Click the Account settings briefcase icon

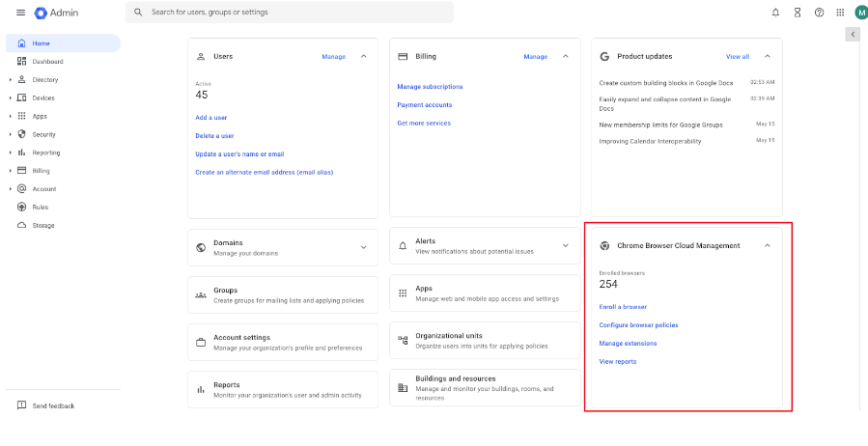click(201, 343)
